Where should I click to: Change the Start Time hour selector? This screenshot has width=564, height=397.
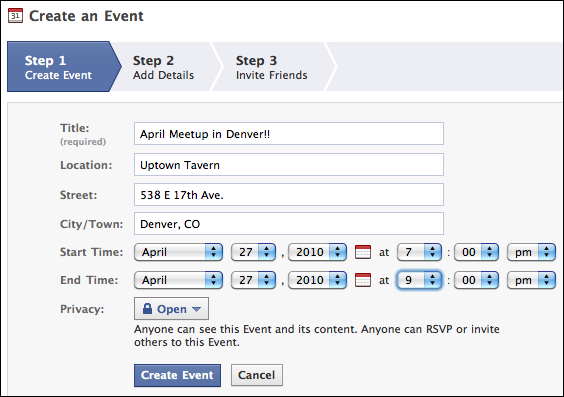click(x=419, y=252)
